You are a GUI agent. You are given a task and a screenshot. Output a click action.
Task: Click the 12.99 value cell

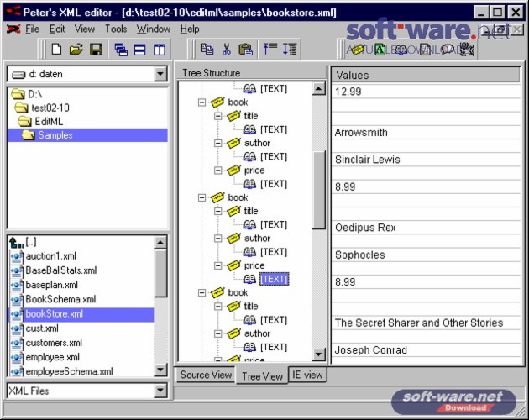tap(426, 92)
